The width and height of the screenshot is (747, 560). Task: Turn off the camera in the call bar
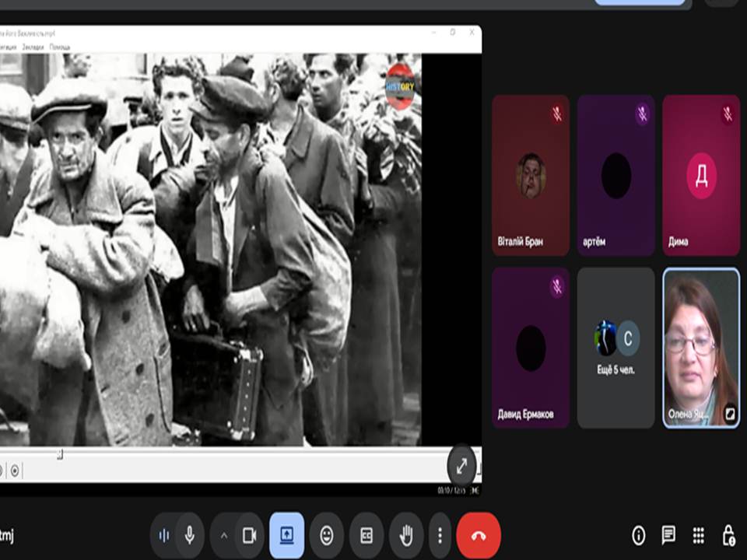pyautogui.click(x=250, y=535)
